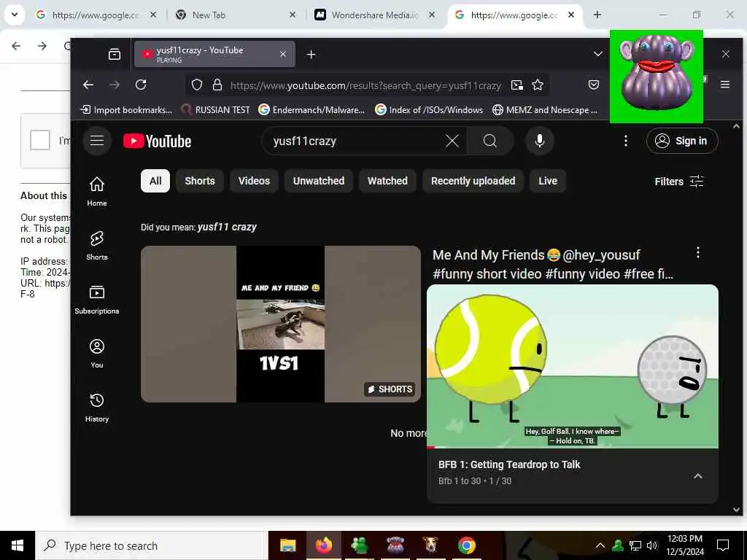
Task: Select the Watched filter chip
Action: [387, 181]
